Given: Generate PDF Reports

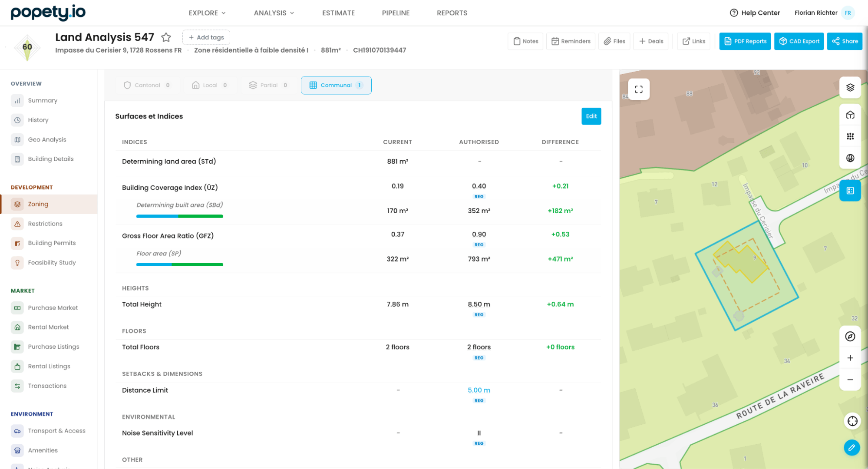Looking at the screenshot, I should point(745,41).
